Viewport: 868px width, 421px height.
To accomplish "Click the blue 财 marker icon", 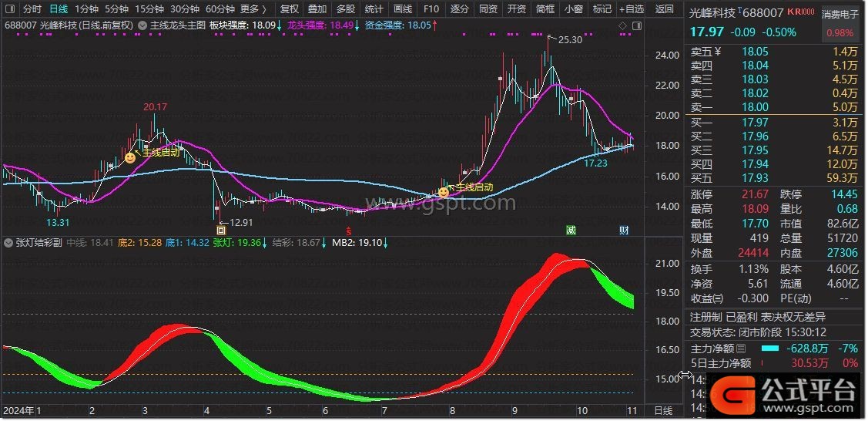I will (624, 230).
